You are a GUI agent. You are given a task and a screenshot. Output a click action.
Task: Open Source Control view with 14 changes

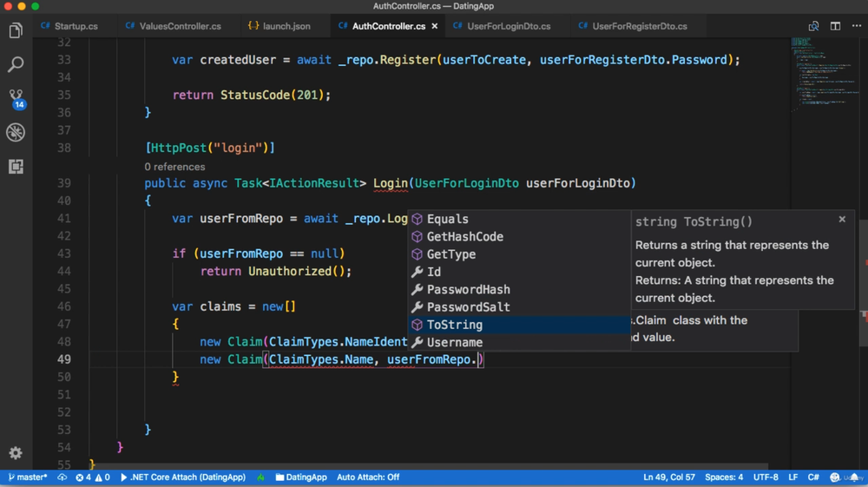[x=16, y=98]
